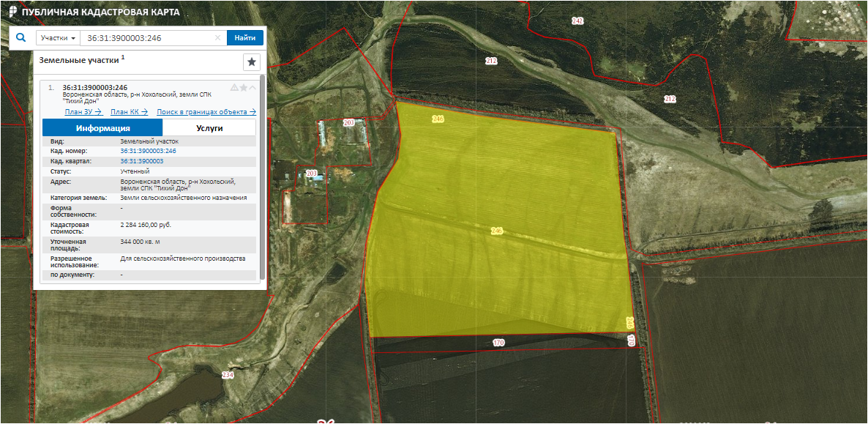Collapse the parcel result card chevron
The width and height of the screenshot is (868, 424).
[x=252, y=87]
